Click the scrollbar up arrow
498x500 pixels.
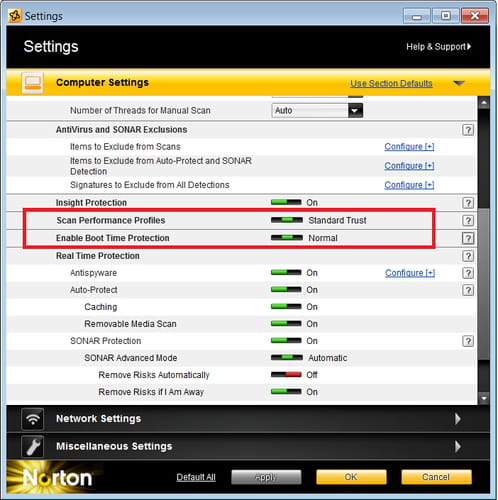484,103
